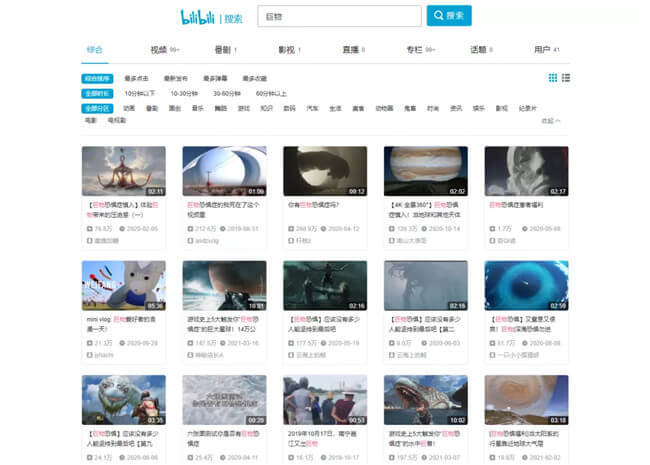Select the 综合排序 sort option
650x465 pixels.
tap(97, 78)
